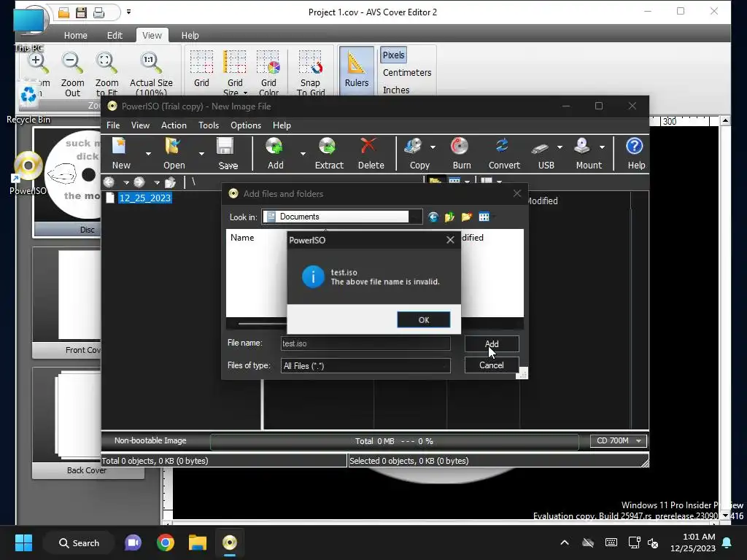
Task: Click the File name input field
Action: point(365,343)
